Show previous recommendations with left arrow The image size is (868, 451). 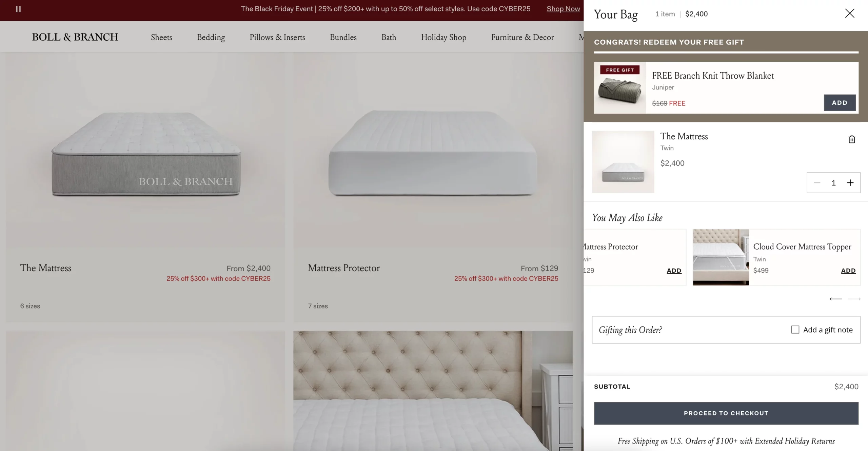pos(836,299)
